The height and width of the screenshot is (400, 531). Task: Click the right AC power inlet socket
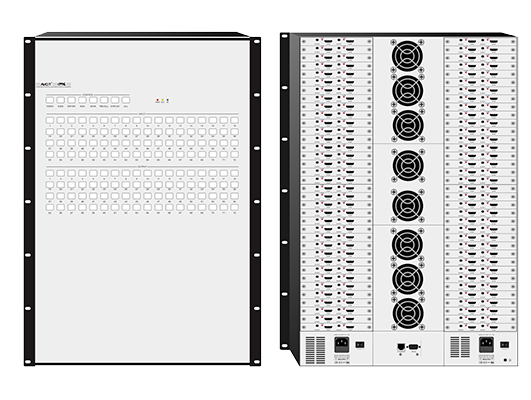[x=486, y=344]
